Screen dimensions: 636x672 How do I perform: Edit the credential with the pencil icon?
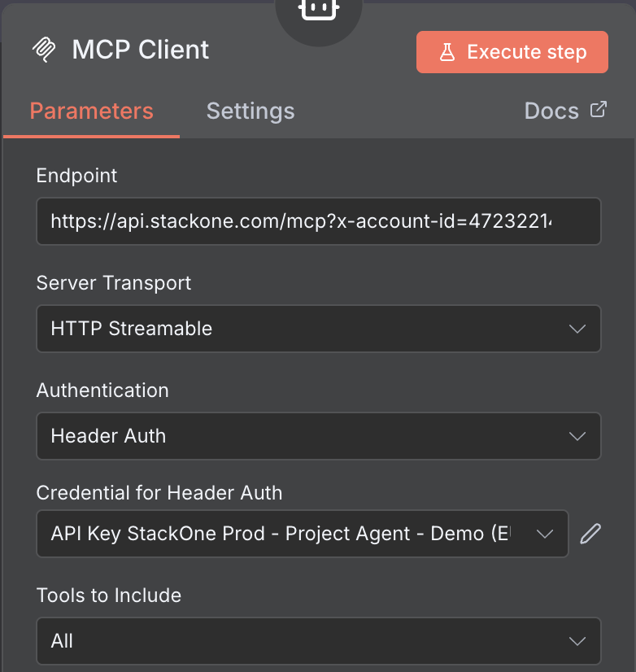pyautogui.click(x=590, y=534)
